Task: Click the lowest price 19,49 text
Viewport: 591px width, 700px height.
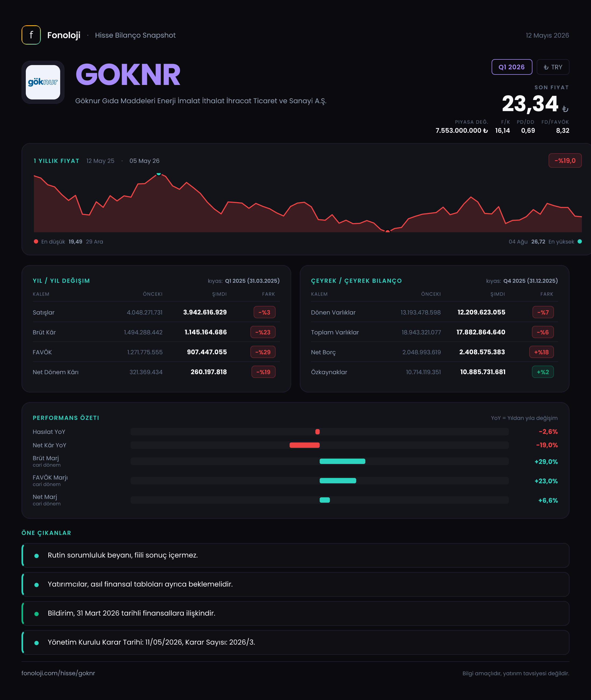Action: [x=75, y=242]
